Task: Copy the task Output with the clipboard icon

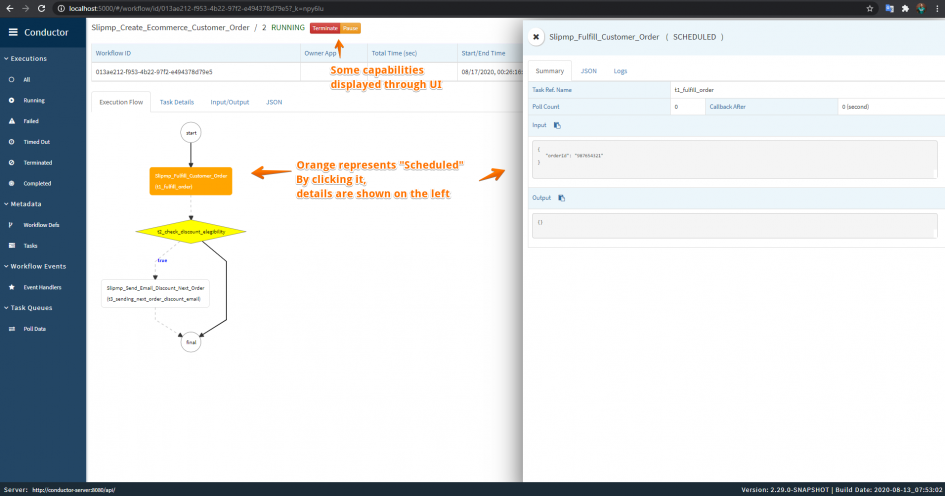Action: 561,198
